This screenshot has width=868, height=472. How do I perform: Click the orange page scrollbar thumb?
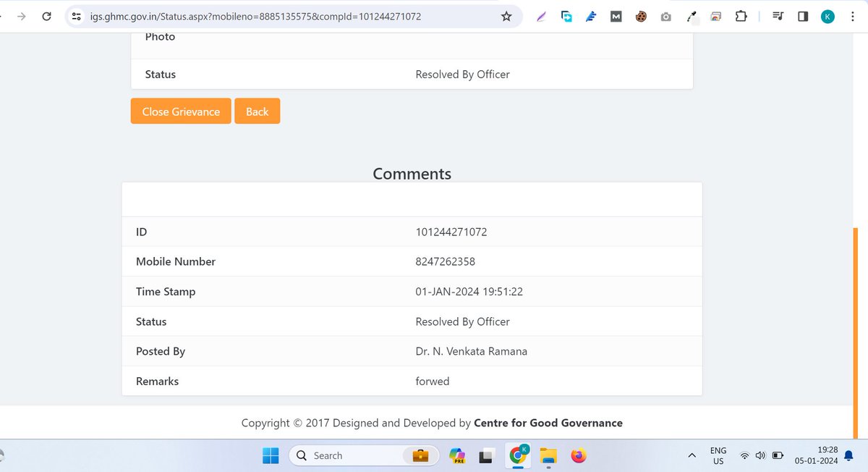(x=856, y=333)
